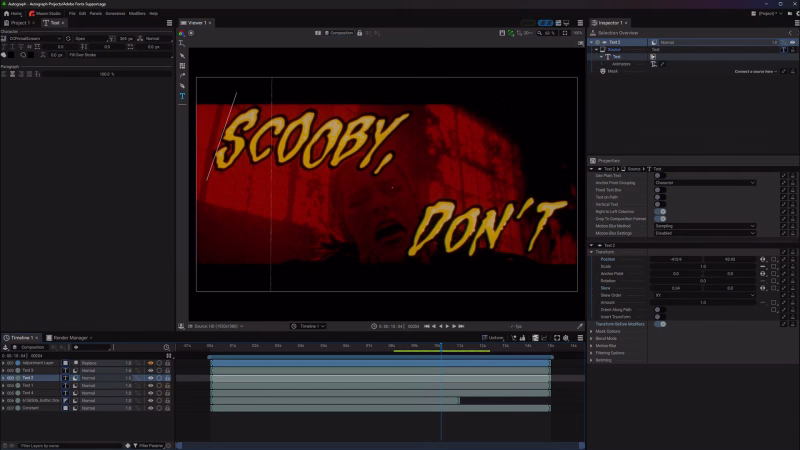Open Source HD format dropdown below viewer

coord(216,326)
